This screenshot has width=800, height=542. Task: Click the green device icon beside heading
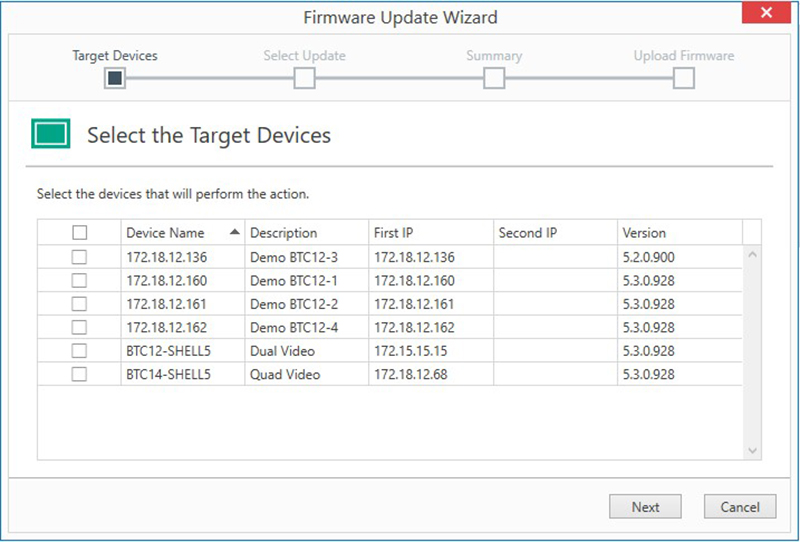pos(51,134)
